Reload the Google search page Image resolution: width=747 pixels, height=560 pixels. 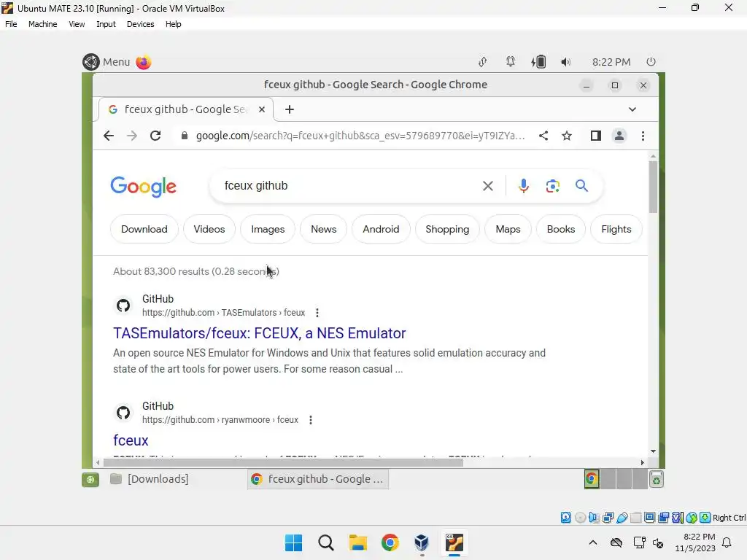click(155, 136)
